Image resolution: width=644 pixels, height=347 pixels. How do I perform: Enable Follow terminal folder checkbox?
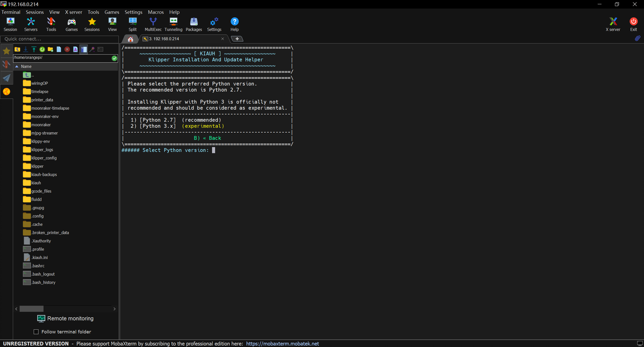pyautogui.click(x=36, y=332)
